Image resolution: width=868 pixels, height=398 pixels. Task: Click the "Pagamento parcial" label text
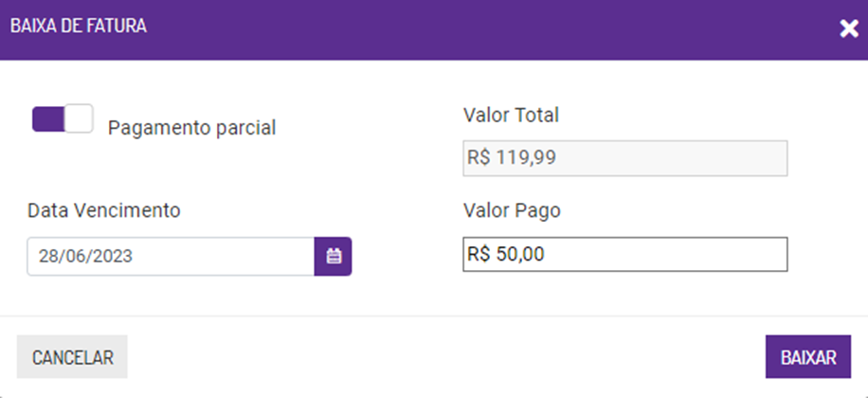click(191, 128)
